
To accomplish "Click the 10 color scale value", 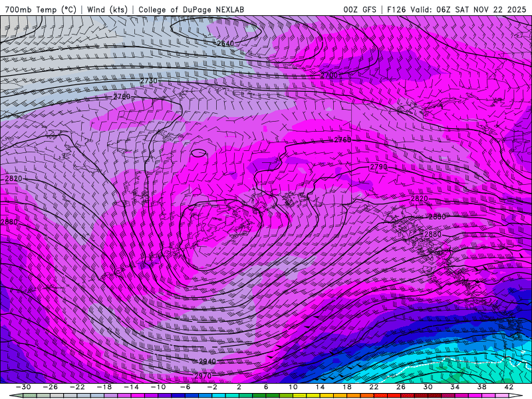I will (293, 387).
